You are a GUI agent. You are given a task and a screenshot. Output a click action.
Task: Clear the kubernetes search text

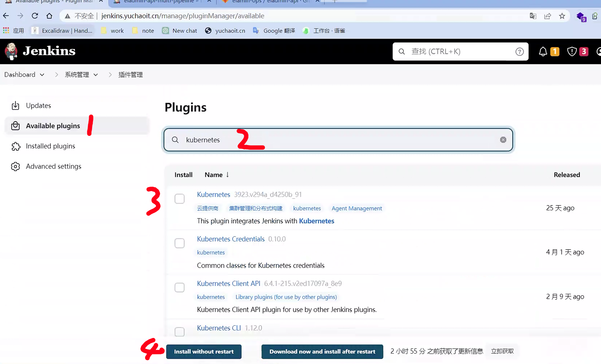503,140
